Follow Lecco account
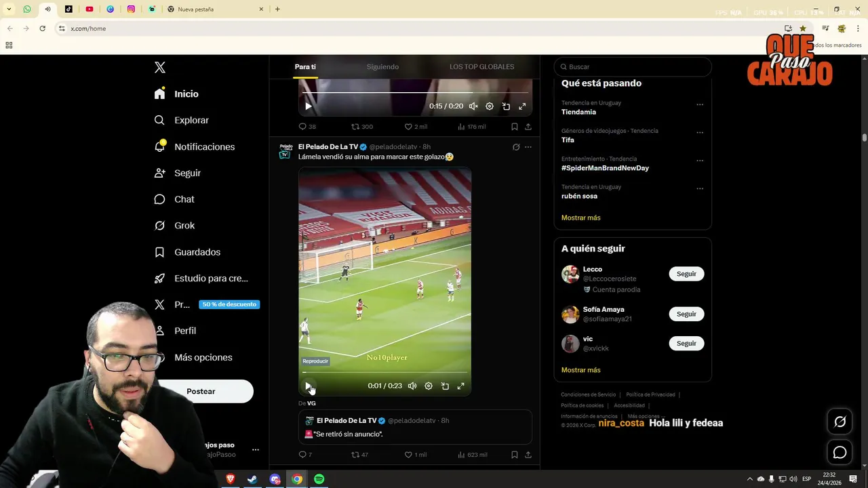The image size is (868, 488). click(x=686, y=274)
